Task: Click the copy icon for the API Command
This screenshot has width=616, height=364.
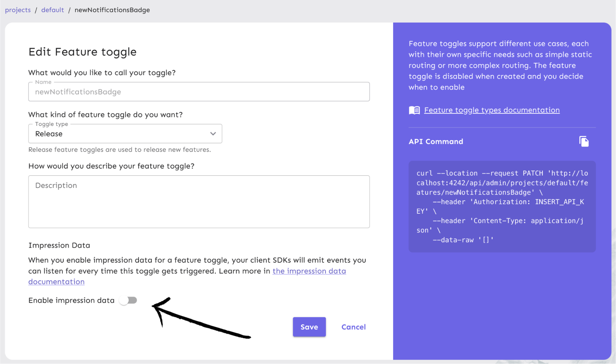Action: (584, 141)
